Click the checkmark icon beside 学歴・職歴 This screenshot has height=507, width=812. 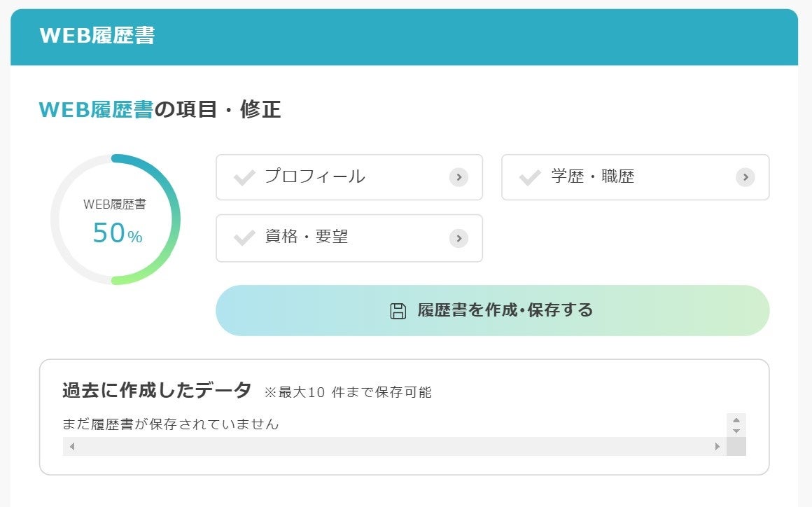[530, 178]
